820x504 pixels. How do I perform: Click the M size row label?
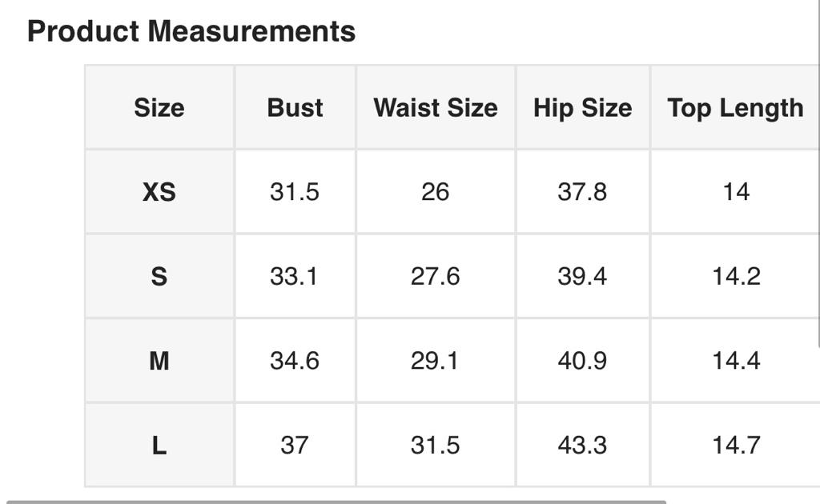click(x=159, y=361)
